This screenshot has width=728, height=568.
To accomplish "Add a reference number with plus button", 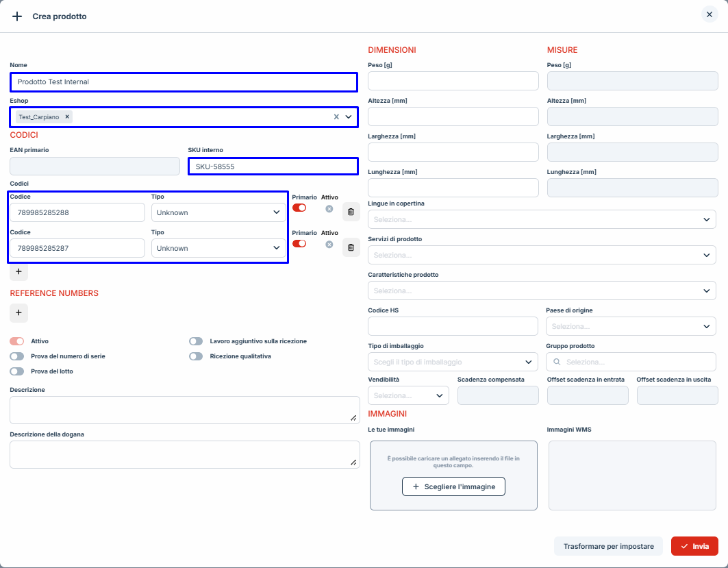I will click(x=18, y=313).
